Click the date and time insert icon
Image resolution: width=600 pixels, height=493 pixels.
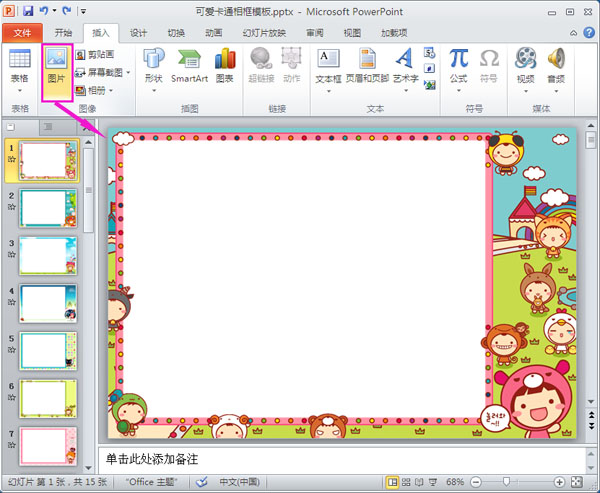[x=429, y=52]
